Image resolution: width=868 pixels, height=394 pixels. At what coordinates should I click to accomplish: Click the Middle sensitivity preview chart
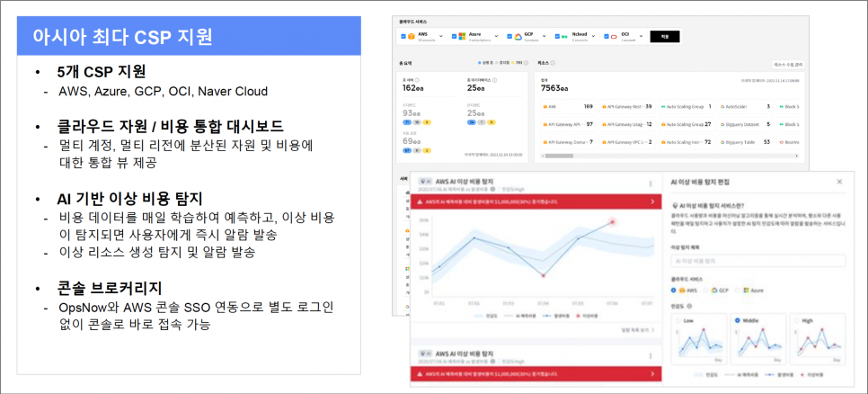click(757, 343)
